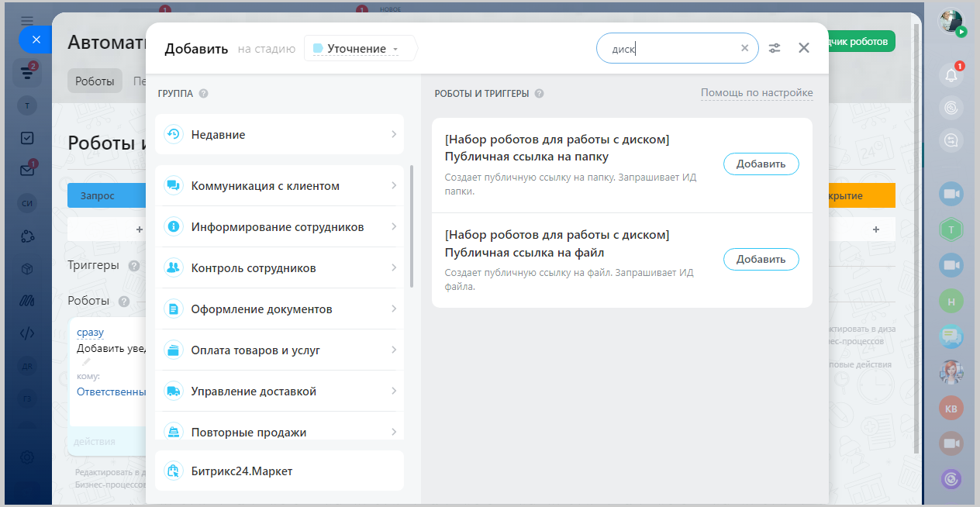Image resolution: width=980 pixels, height=507 pixels.
Task: Select Контроль сотрудников category
Action: (x=279, y=268)
